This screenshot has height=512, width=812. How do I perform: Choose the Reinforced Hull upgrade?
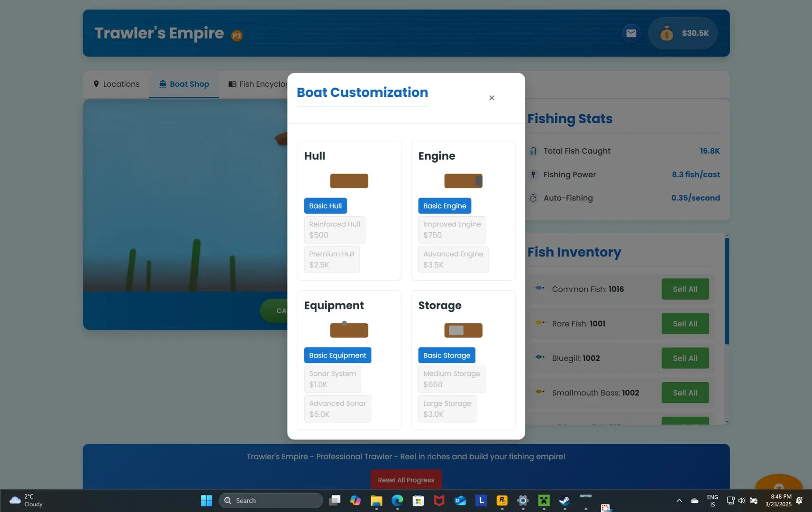point(334,229)
